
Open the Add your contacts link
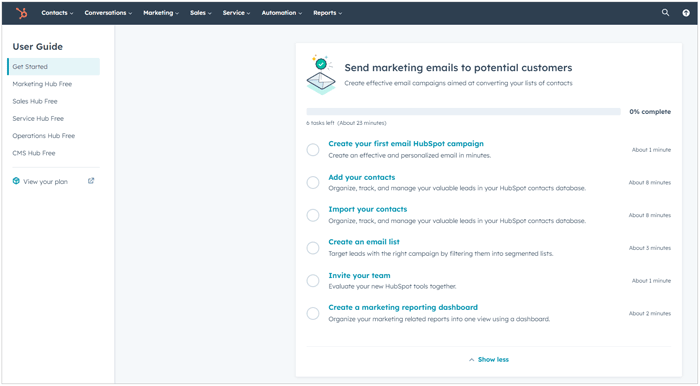tap(362, 177)
